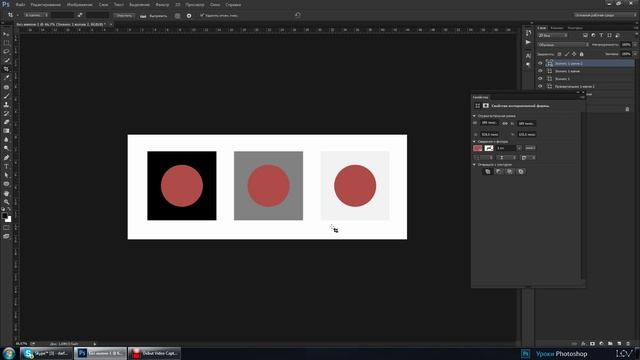Click the Straighten tool icon in the options bar
640x360 pixels.
143,16
